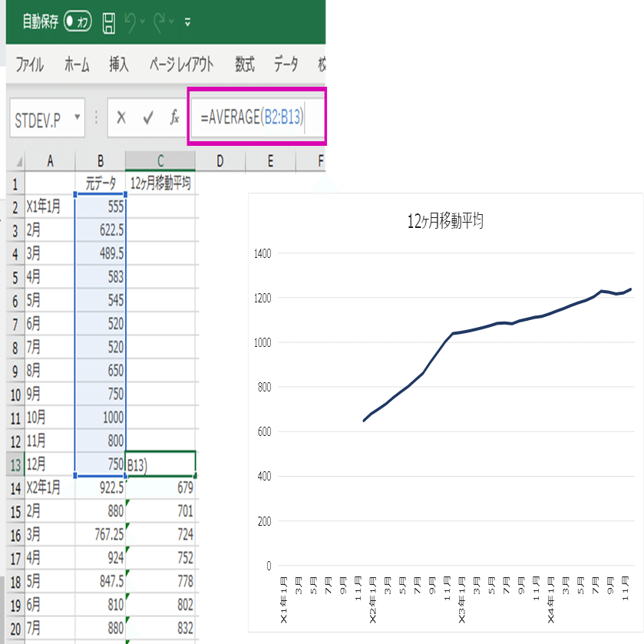Click the fill handle of cell C13
The width and height of the screenshot is (644, 644).
pyautogui.click(x=195, y=476)
